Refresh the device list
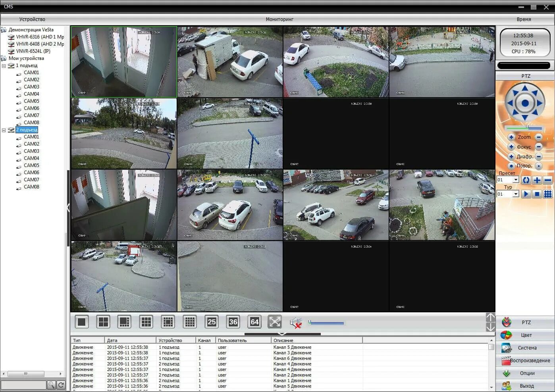Screen dimensions: 555x392 (x=61, y=385)
